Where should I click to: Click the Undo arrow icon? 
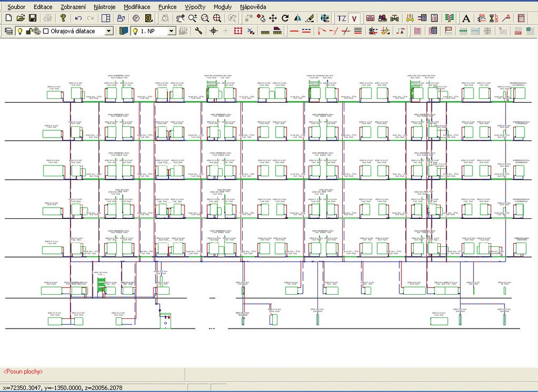[x=79, y=18]
